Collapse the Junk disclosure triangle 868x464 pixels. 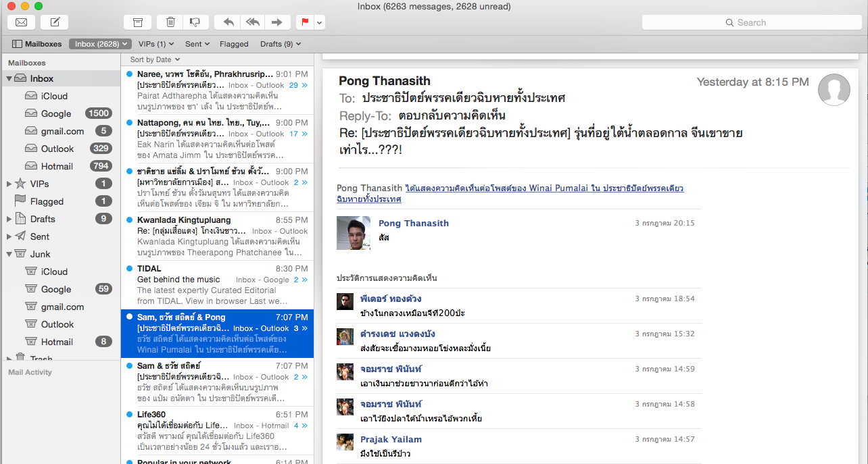coord(9,254)
